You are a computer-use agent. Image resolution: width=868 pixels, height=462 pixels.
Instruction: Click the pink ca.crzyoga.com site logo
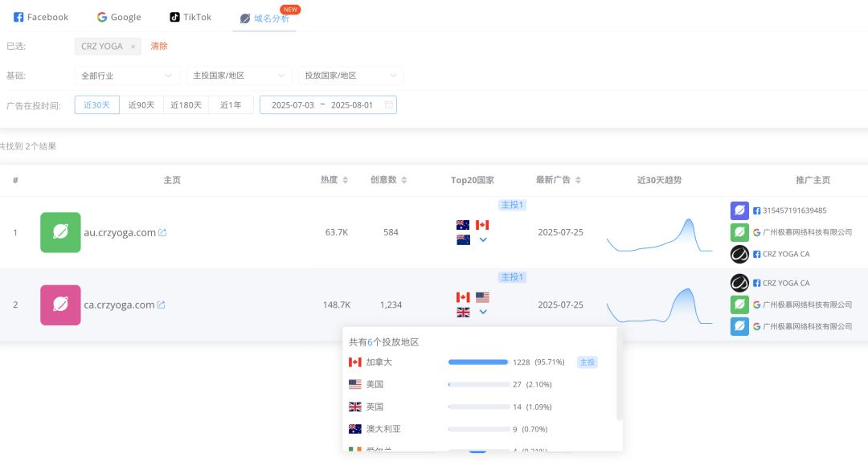coord(60,305)
